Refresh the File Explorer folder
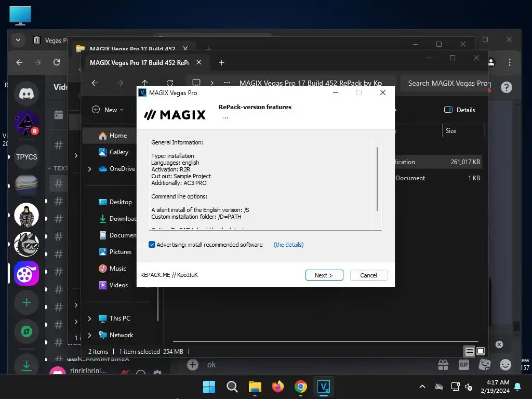The width and height of the screenshot is (532, 399). click(170, 83)
